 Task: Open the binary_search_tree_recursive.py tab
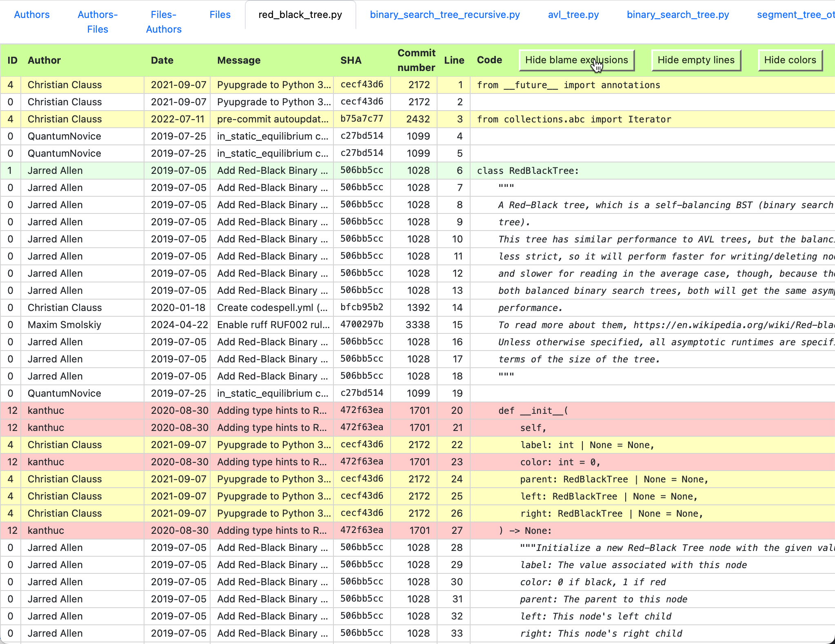pos(445,15)
